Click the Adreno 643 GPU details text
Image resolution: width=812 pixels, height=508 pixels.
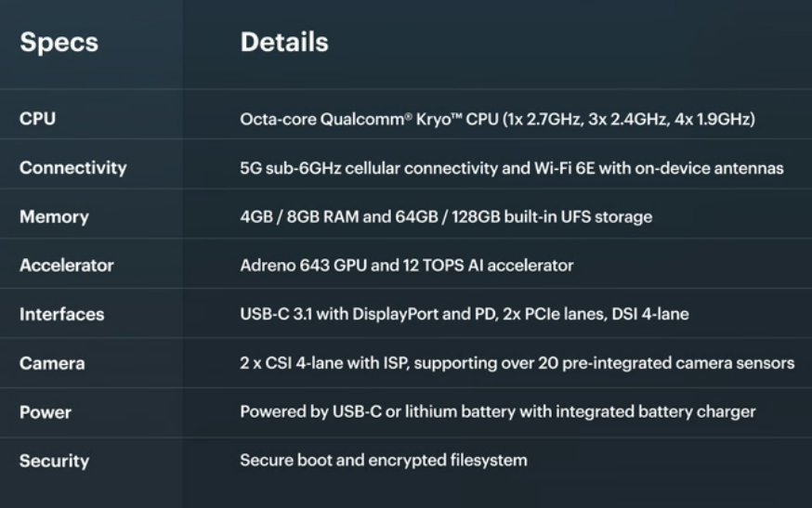pyautogui.click(x=407, y=265)
